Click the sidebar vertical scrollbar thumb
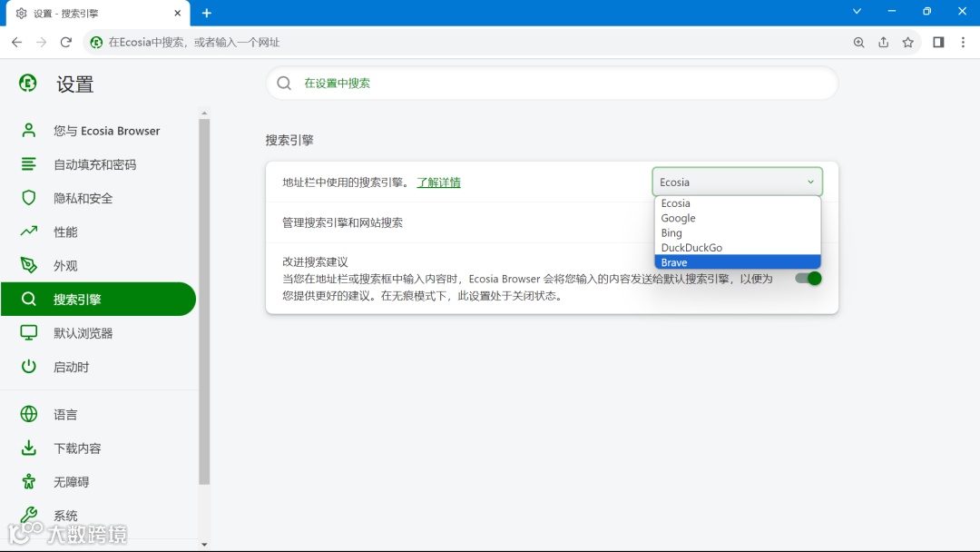 [204, 301]
